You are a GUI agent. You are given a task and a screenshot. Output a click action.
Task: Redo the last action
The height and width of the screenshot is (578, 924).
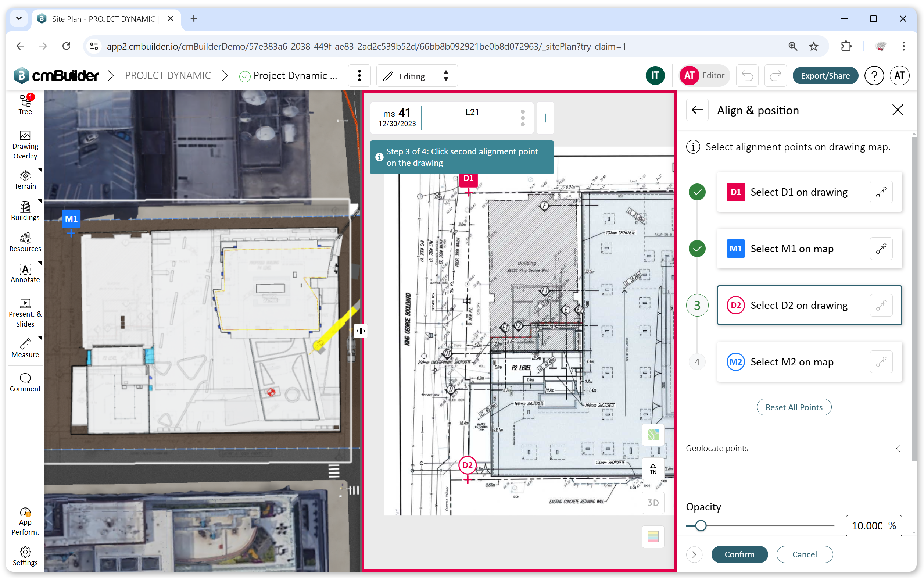tap(776, 76)
